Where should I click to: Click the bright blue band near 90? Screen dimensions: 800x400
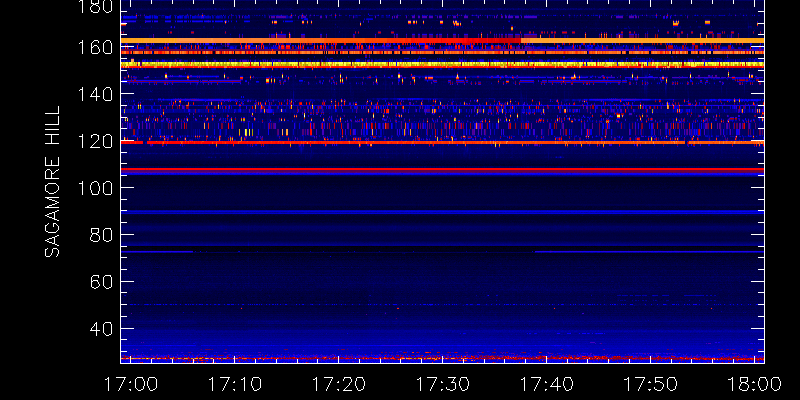442,212
